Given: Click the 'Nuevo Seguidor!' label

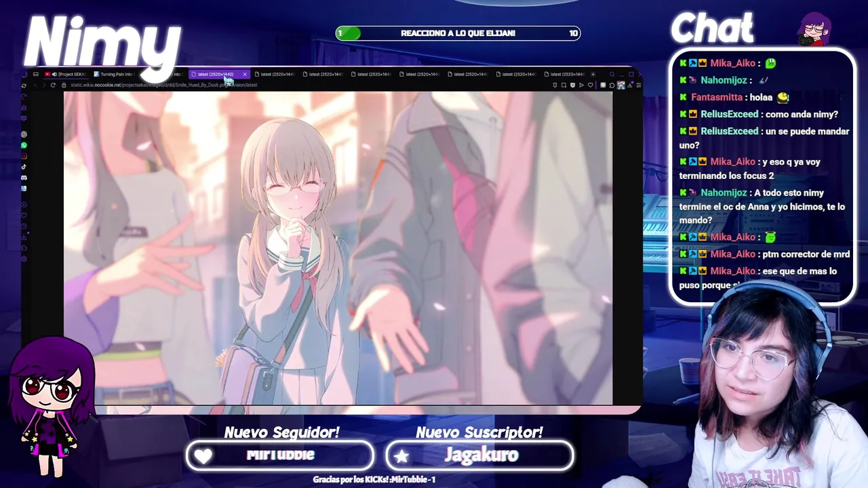Looking at the screenshot, I should click(x=281, y=432).
